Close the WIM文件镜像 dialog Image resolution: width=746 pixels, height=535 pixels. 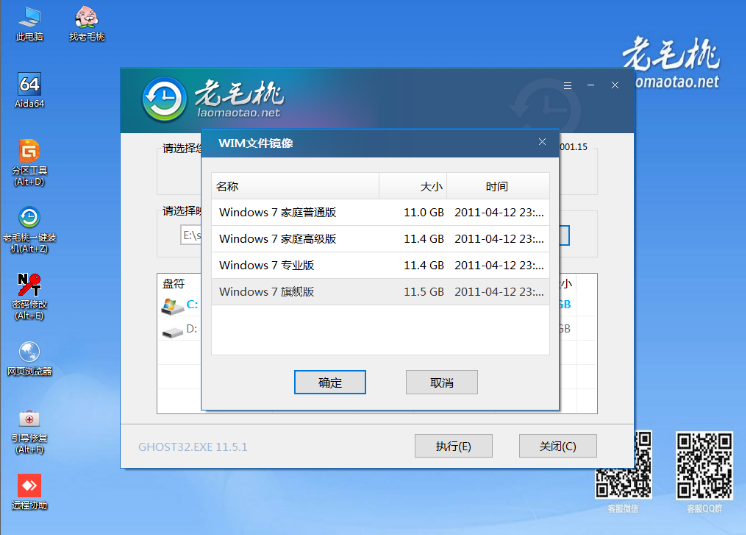[542, 142]
